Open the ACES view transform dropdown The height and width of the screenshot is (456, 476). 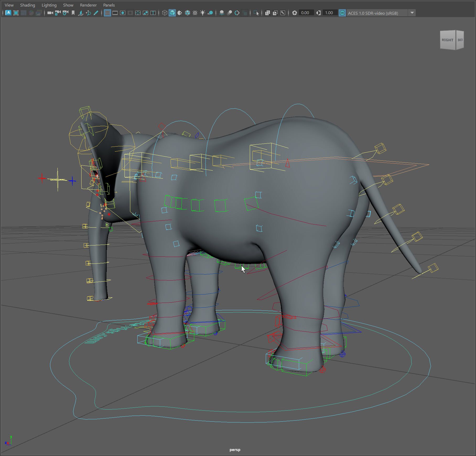tap(412, 13)
